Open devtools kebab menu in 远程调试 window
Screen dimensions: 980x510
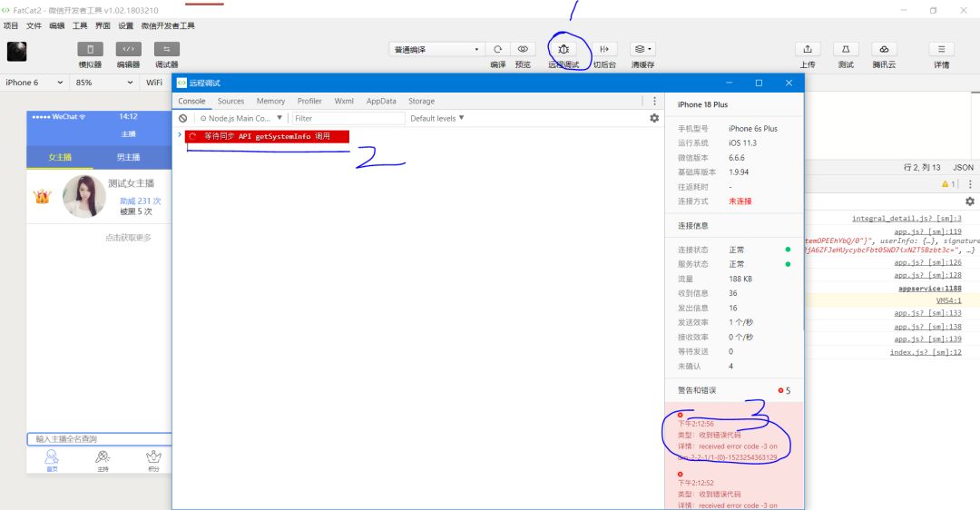654,102
